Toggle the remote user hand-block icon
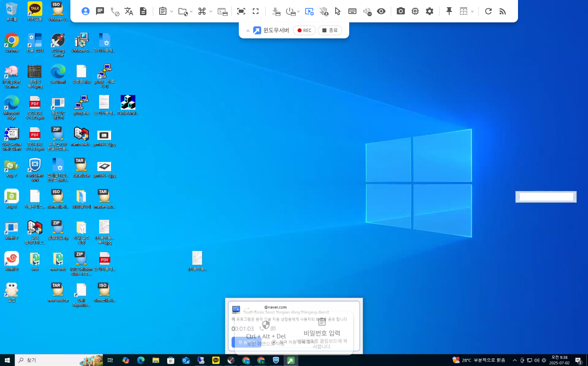588x366 pixels. click(324, 12)
